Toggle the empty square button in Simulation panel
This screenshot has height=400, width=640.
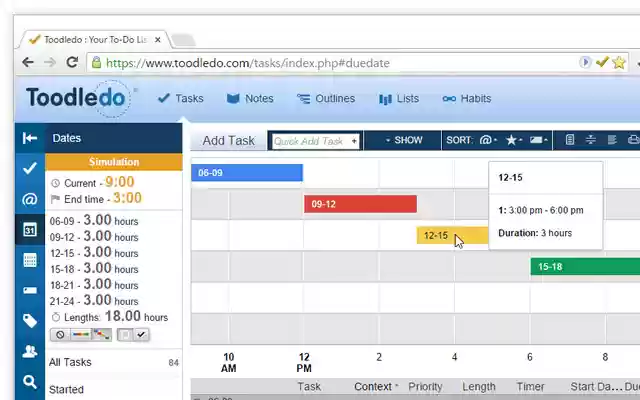pos(125,335)
